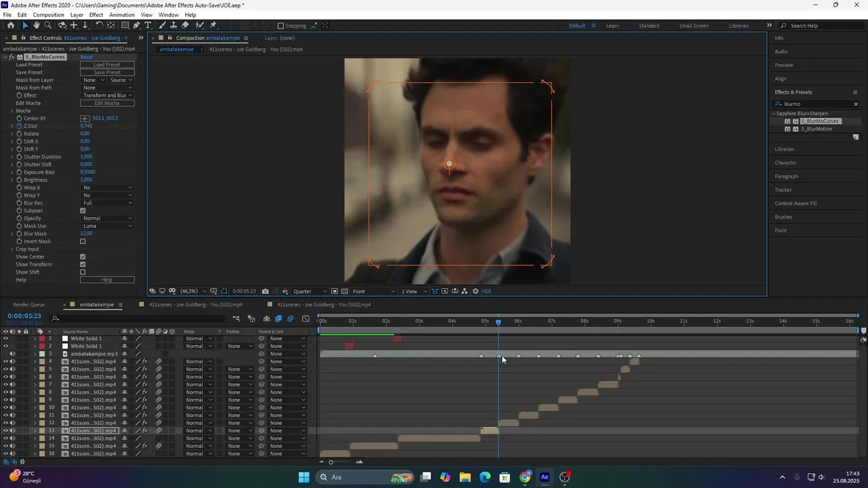This screenshot has height=488, width=868.
Task: Select the Clone Stamp tool
Action: click(174, 25)
